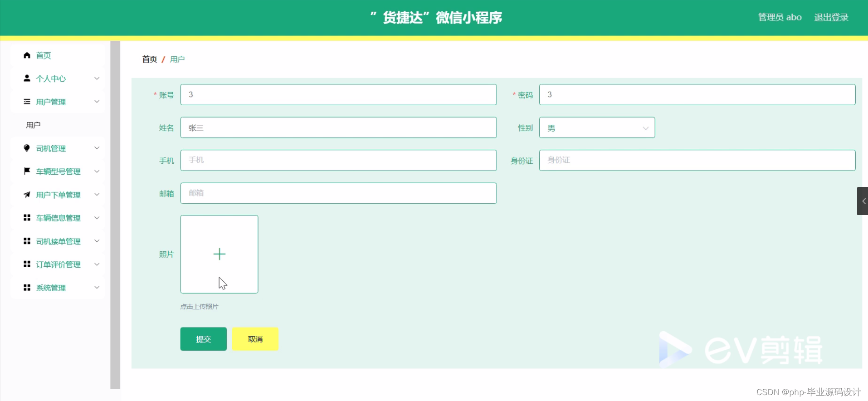The width and height of the screenshot is (868, 401).
Task: Click the yellow 取消 button
Action: coord(255,339)
